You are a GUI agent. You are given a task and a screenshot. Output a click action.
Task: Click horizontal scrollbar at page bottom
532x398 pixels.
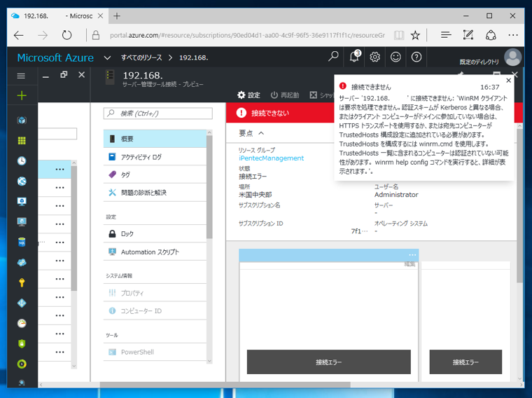click(x=225, y=385)
